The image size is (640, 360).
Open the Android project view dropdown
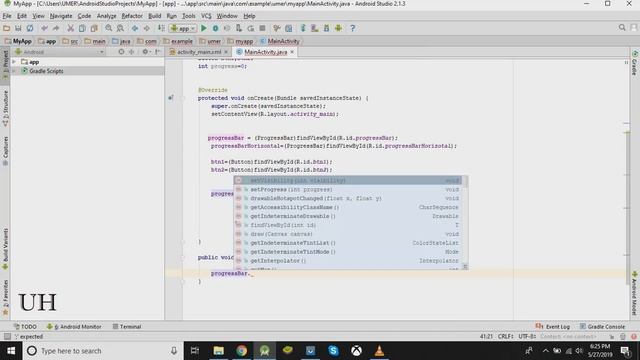59,52
